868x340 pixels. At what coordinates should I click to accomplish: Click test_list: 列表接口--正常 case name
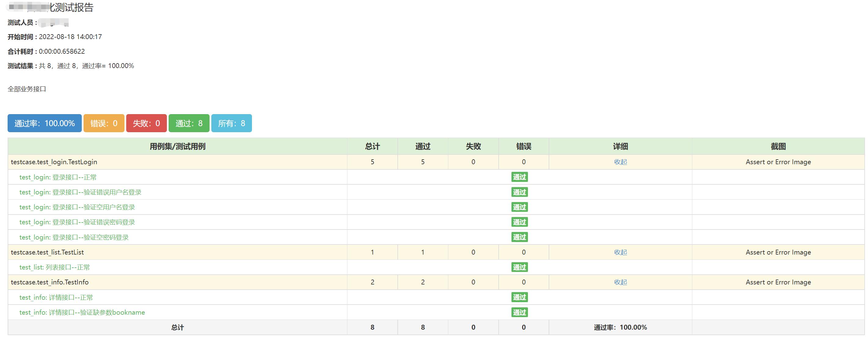55,267
